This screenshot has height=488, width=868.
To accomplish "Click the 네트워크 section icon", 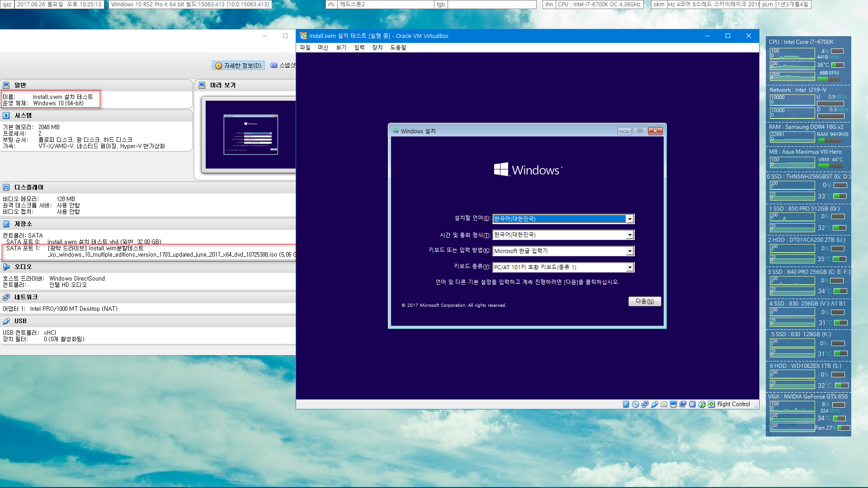I will [x=6, y=297].
